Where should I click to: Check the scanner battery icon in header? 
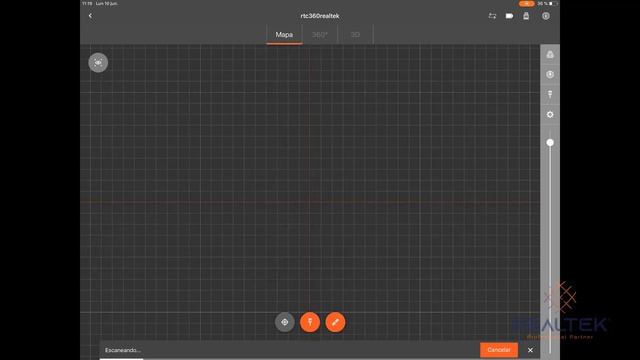[509, 16]
